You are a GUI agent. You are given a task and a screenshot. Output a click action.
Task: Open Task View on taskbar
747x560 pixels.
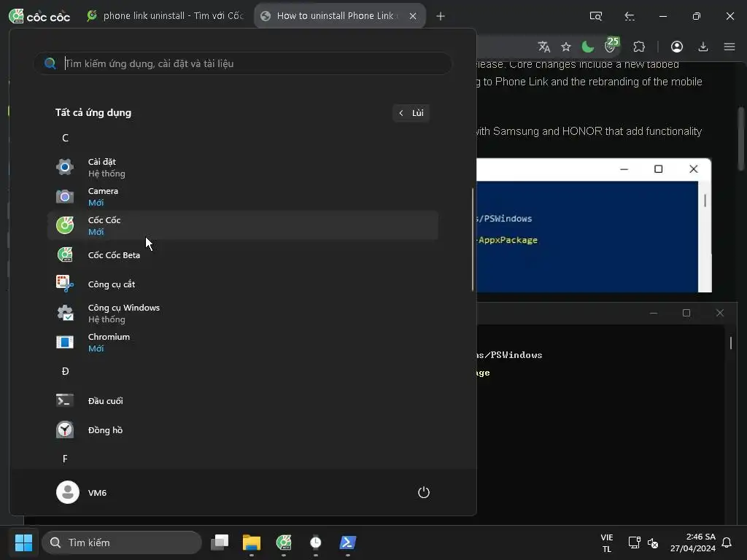(220, 542)
